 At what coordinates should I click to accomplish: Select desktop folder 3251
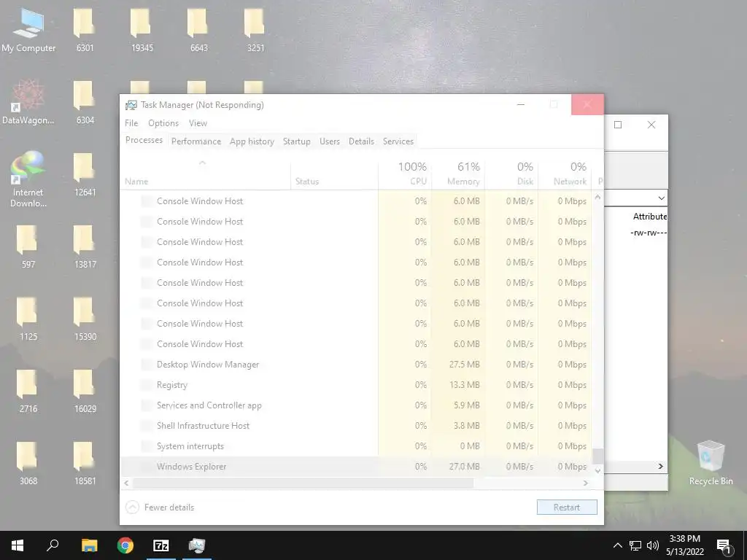pyautogui.click(x=255, y=31)
